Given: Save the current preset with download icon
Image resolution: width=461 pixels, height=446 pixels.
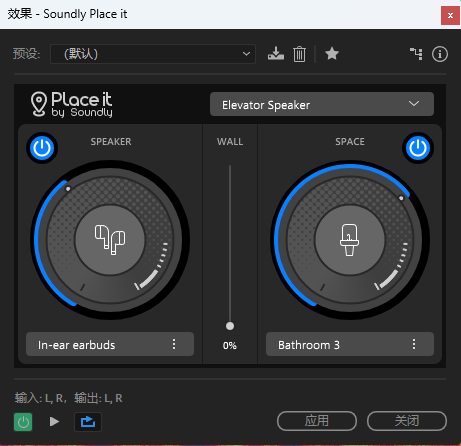Looking at the screenshot, I should pos(276,54).
